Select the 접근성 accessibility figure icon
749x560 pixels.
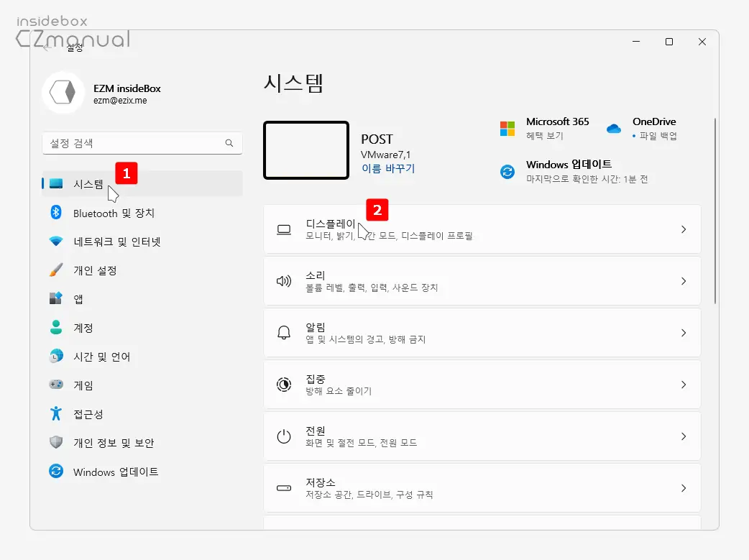tap(56, 414)
